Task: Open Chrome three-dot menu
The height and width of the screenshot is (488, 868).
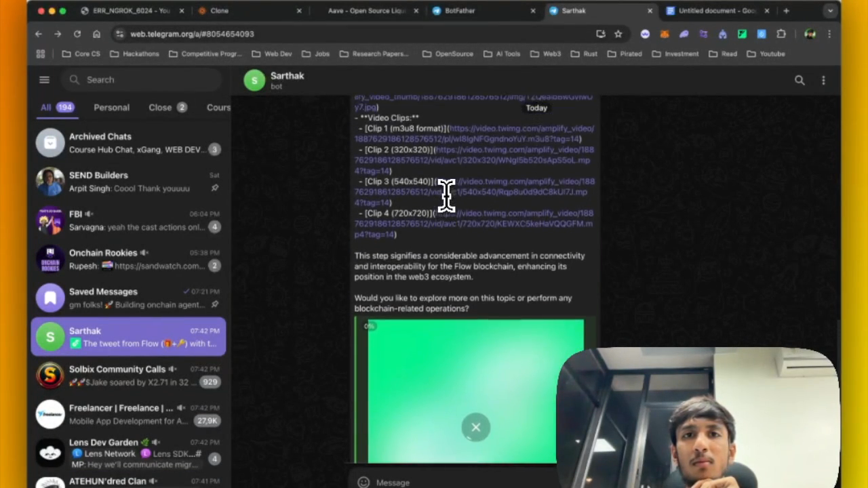Action: (829, 34)
